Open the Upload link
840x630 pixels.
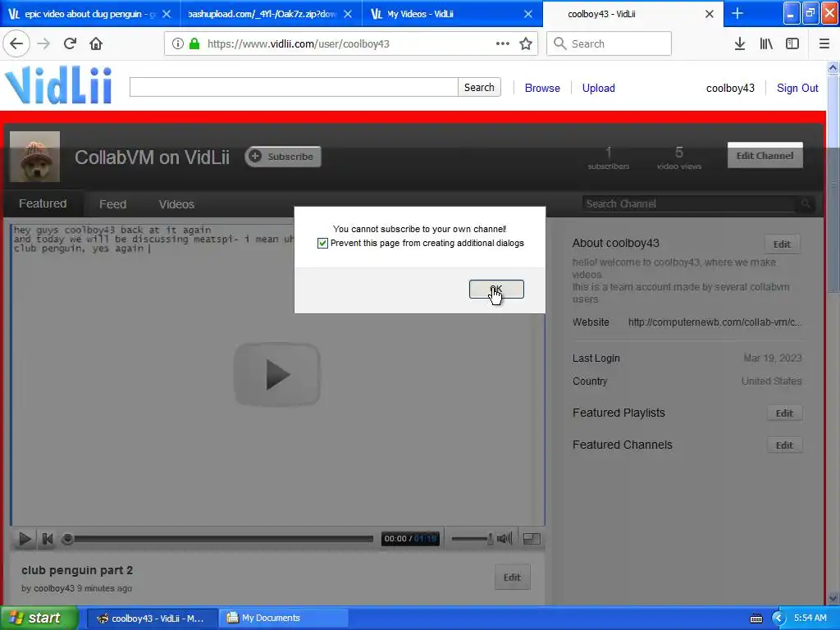click(x=598, y=88)
